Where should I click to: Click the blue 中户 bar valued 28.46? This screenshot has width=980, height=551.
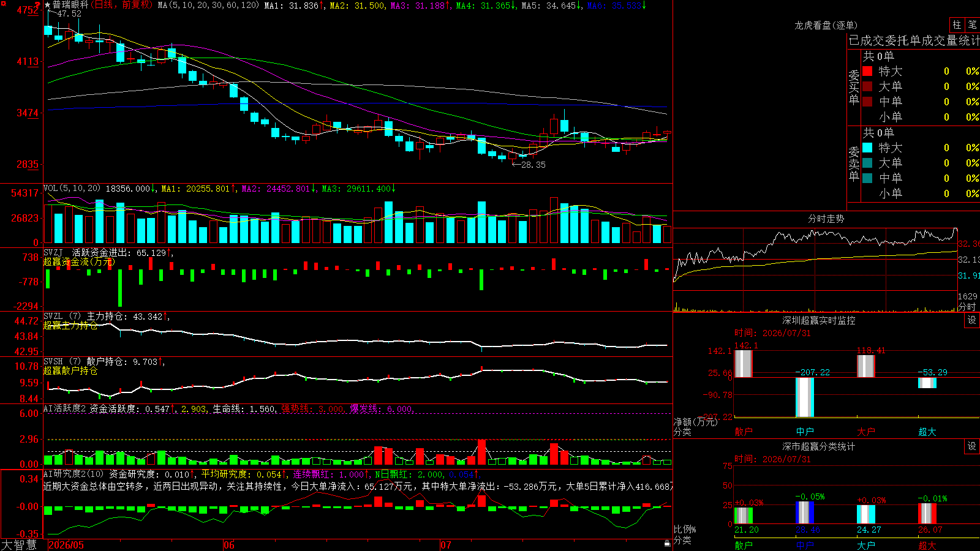tap(805, 513)
